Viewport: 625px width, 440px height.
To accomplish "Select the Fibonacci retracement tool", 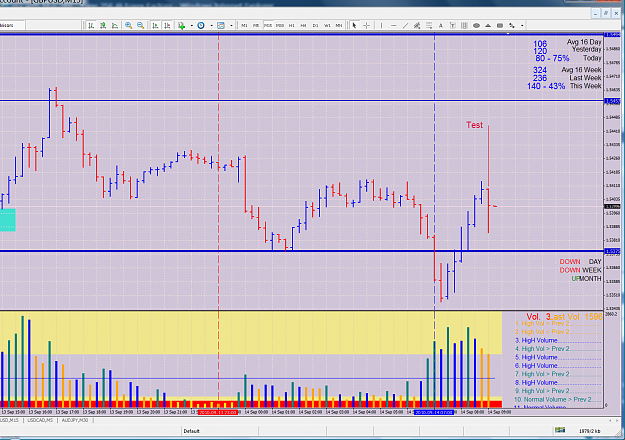I will click(429, 26).
